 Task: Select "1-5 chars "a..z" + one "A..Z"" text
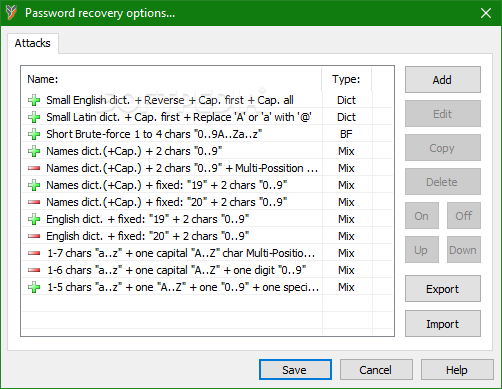183,287
